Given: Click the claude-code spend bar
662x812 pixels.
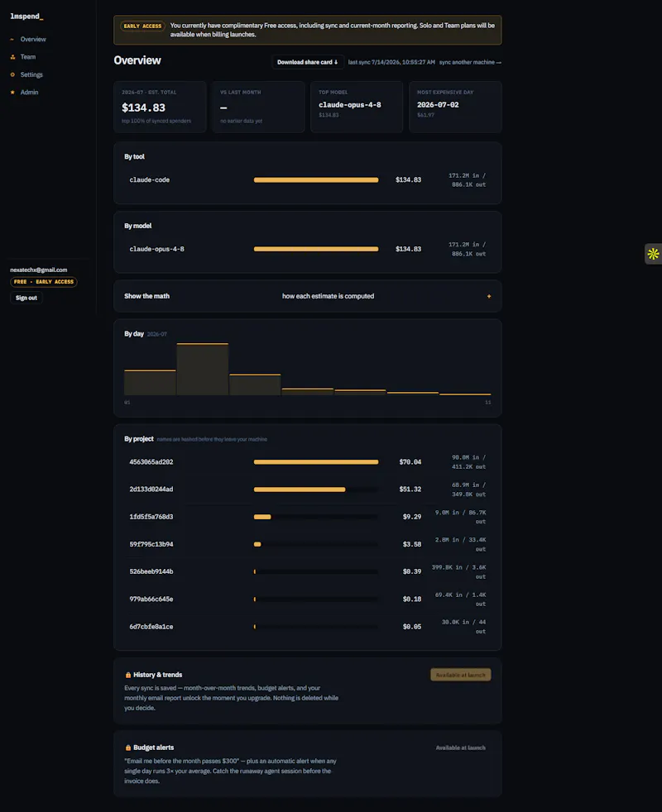Looking at the screenshot, I should pos(316,179).
